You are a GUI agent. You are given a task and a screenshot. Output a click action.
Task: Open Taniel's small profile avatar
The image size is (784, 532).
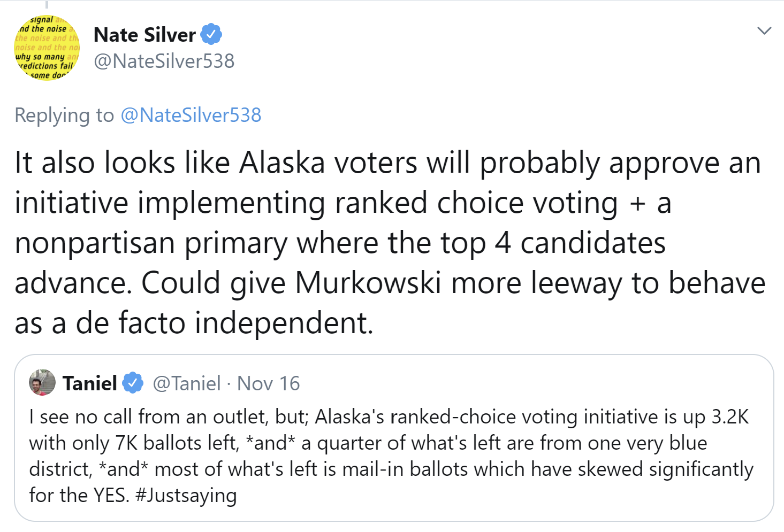pyautogui.click(x=42, y=382)
